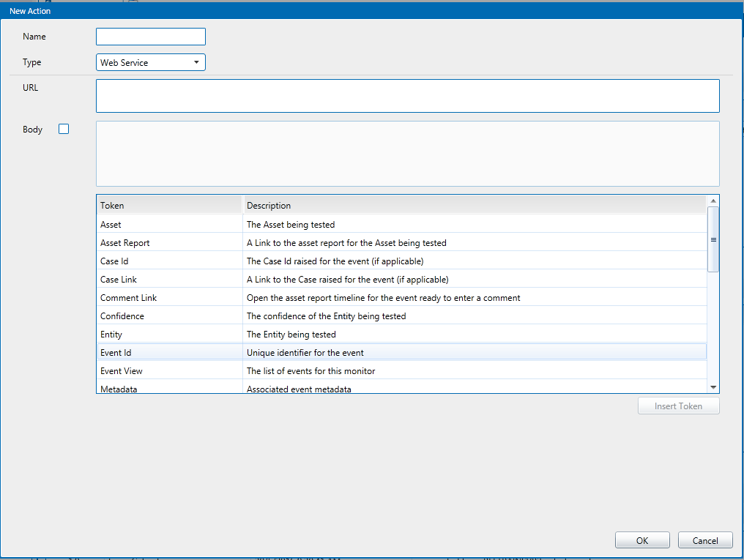Enable the Body checkbox

[64, 130]
